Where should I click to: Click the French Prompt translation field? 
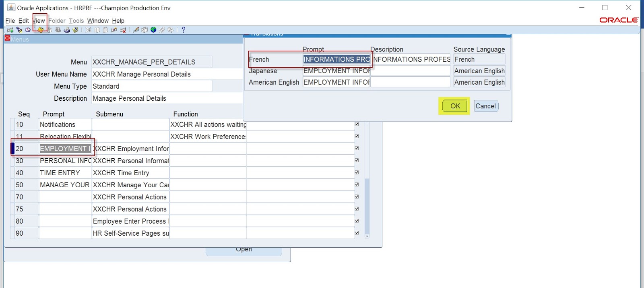pos(336,59)
